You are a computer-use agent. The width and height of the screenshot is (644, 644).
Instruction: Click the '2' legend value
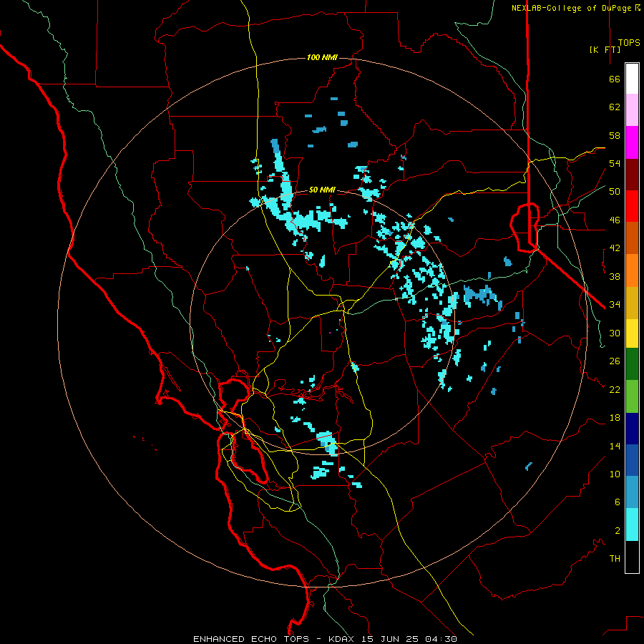tap(618, 530)
